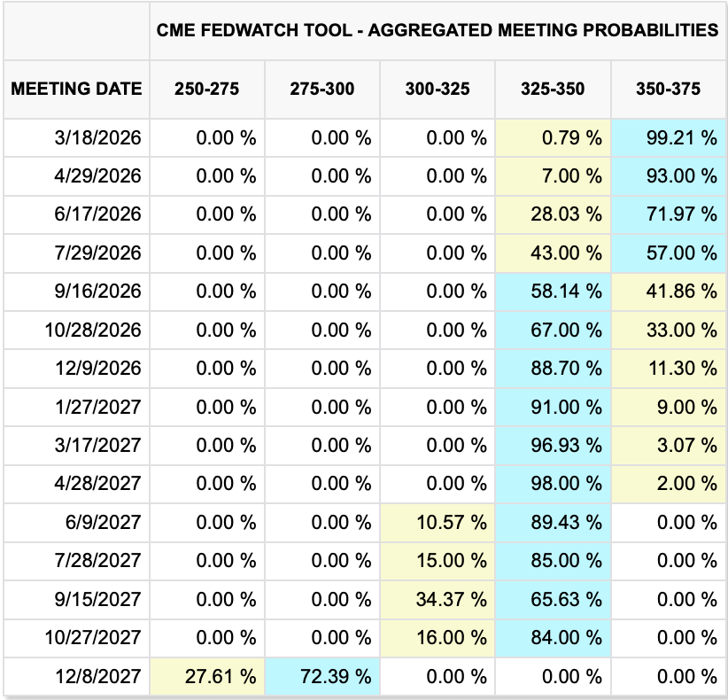Click the 300-325 column header
728x700 pixels.
pyautogui.click(x=438, y=89)
